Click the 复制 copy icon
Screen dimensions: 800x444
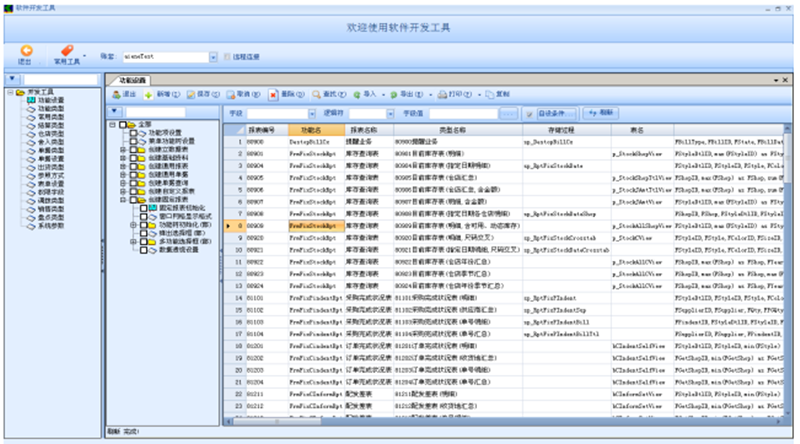488,94
